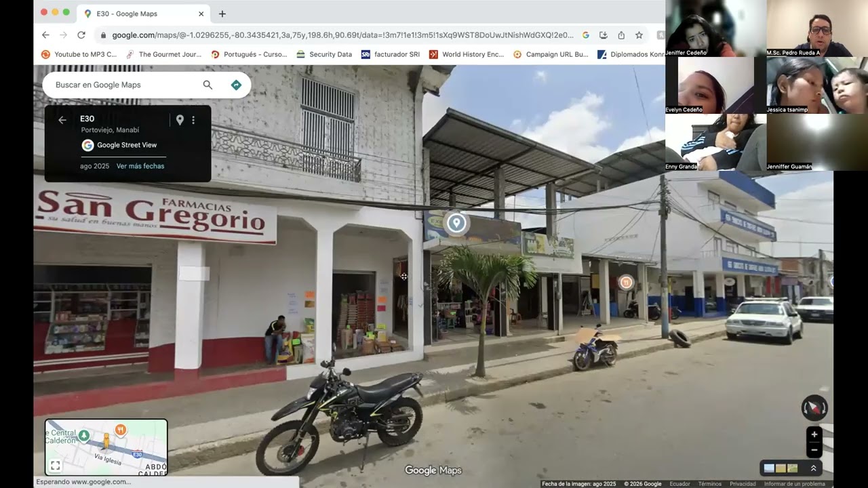This screenshot has height=488, width=868.
Task: Close the 'E30 - Google Maps' tab
Action: coord(201,14)
